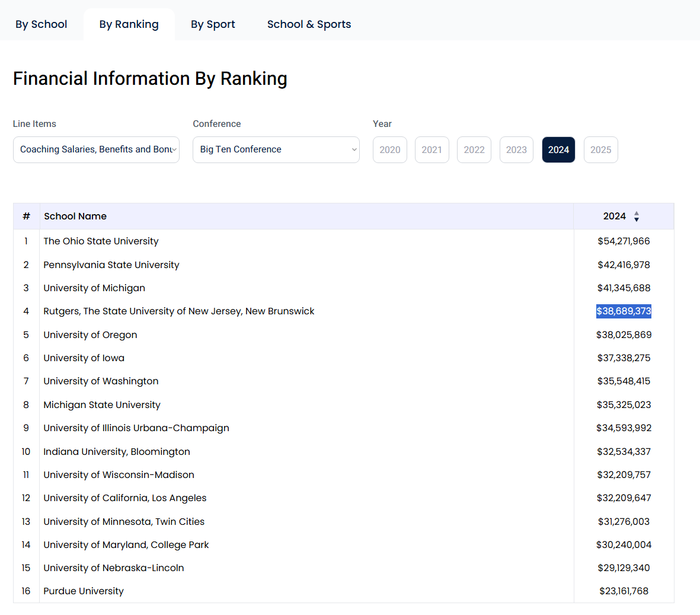
Task: Click the active 2024 year button
Action: point(558,149)
